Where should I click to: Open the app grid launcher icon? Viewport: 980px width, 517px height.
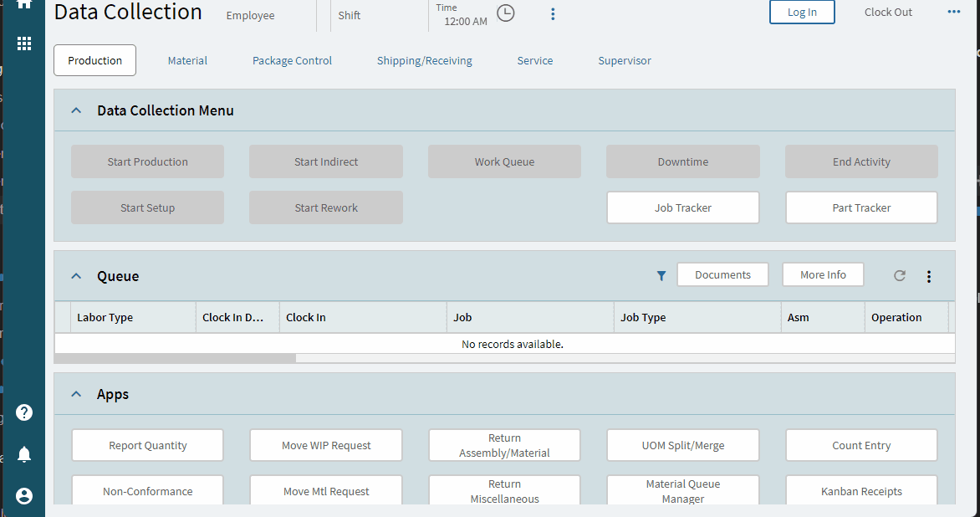point(23,44)
